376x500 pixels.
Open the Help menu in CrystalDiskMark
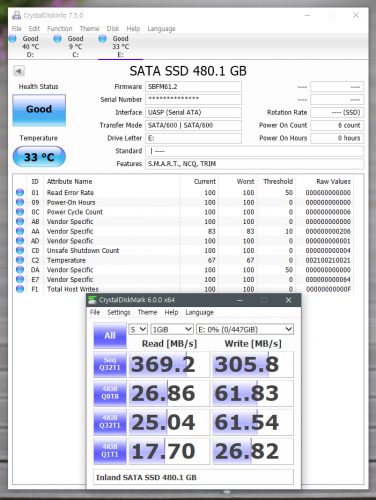(171, 312)
